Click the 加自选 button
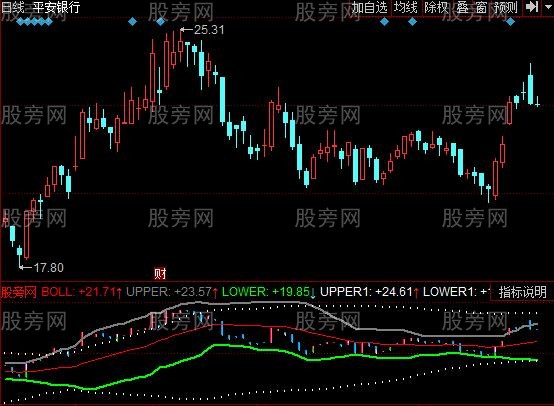 pyautogui.click(x=370, y=7)
